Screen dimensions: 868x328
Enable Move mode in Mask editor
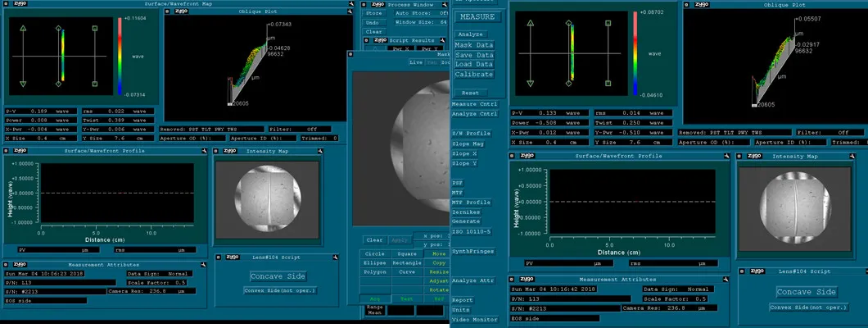point(438,253)
